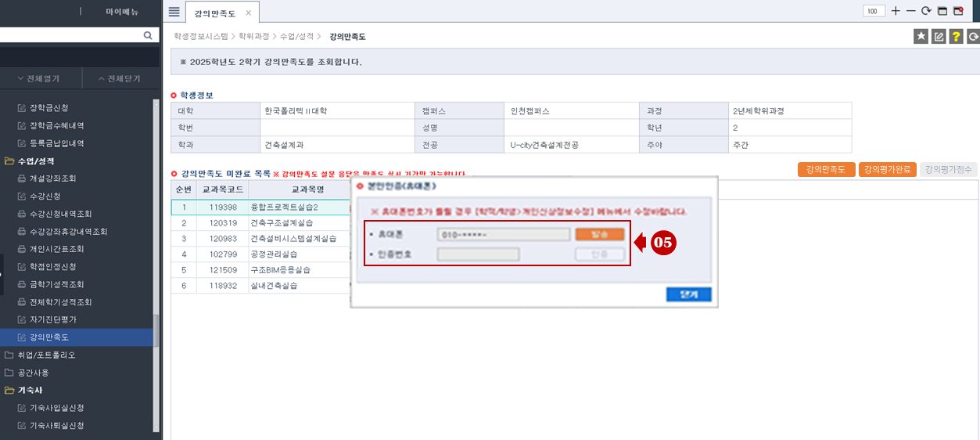Image resolution: width=980 pixels, height=440 pixels.
Task: Click the yellow question mark help icon
Action: pos(956,36)
